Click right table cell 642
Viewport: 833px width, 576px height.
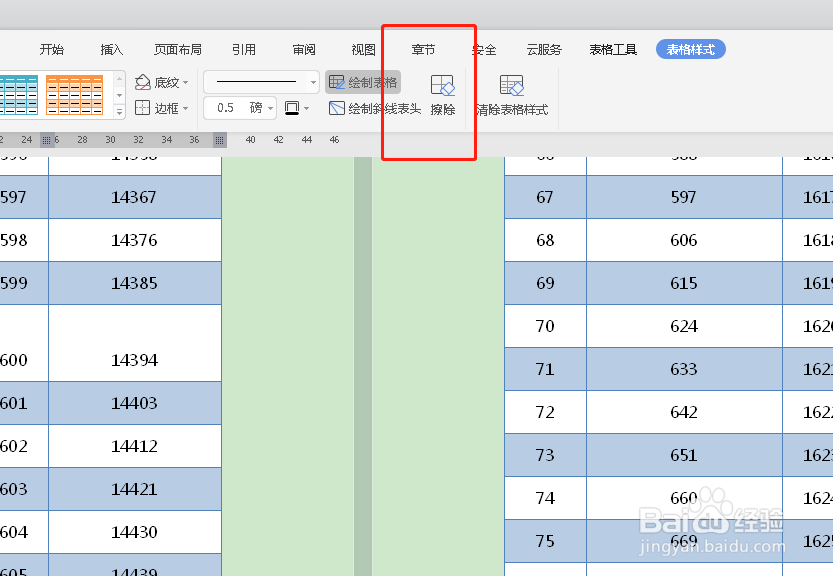click(x=684, y=412)
